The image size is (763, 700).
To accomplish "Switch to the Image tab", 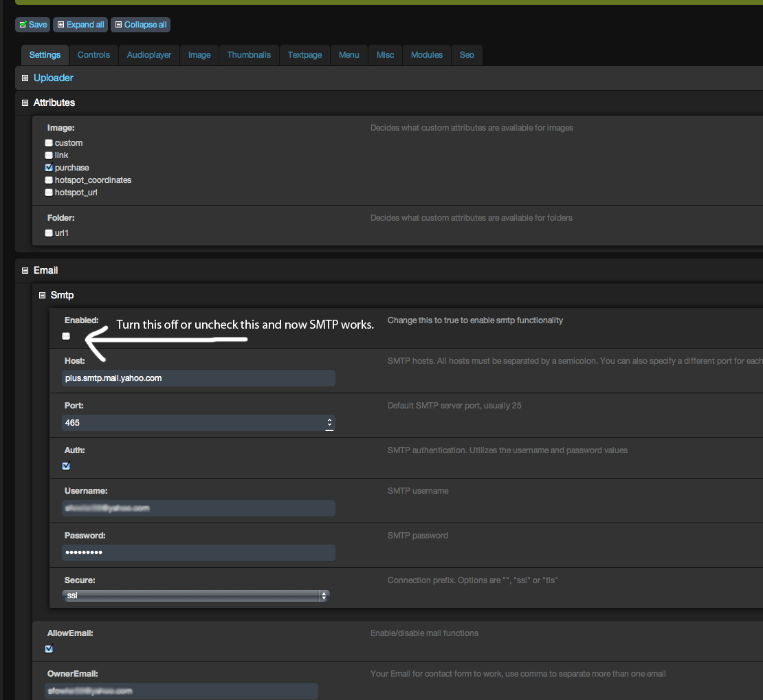I will coord(199,55).
